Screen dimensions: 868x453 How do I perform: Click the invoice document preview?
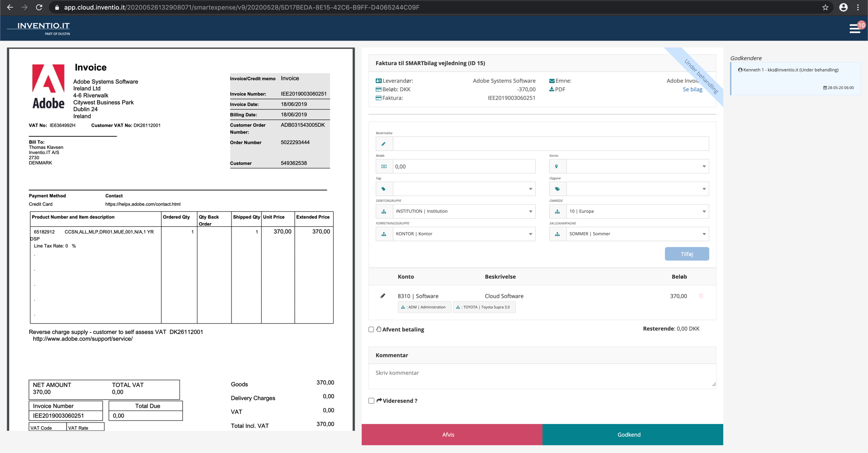tap(181, 239)
